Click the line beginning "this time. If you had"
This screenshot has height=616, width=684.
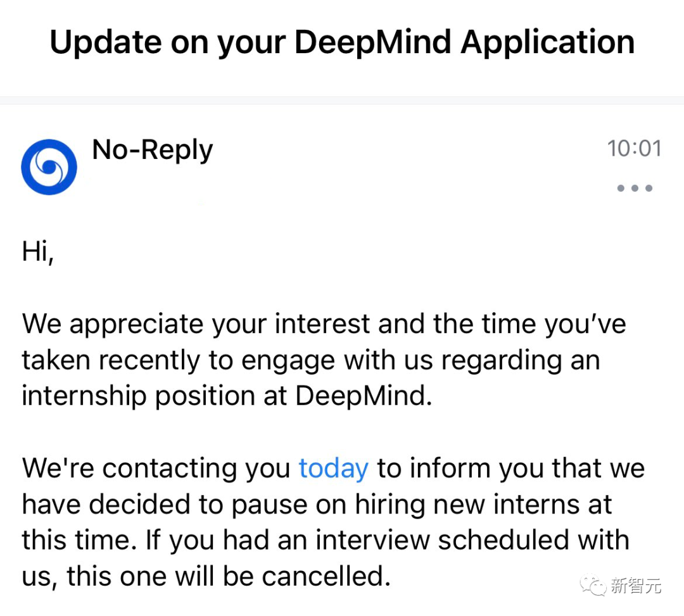click(326, 541)
